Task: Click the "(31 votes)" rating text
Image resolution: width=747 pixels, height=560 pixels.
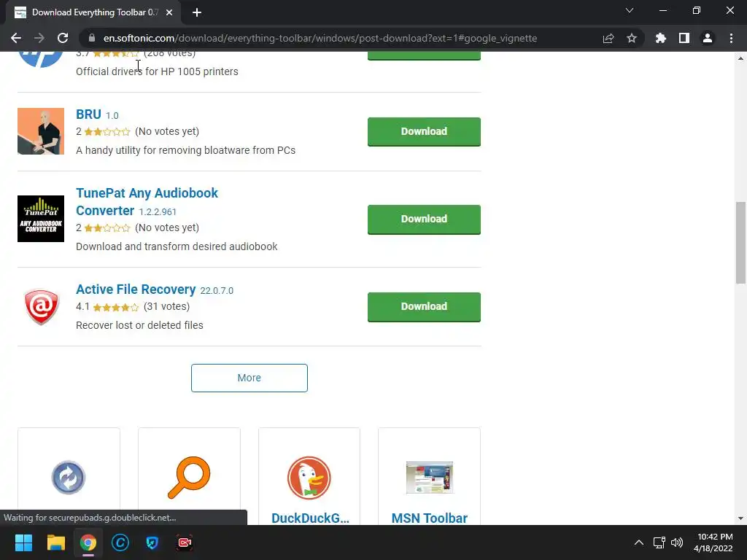Action: click(167, 306)
